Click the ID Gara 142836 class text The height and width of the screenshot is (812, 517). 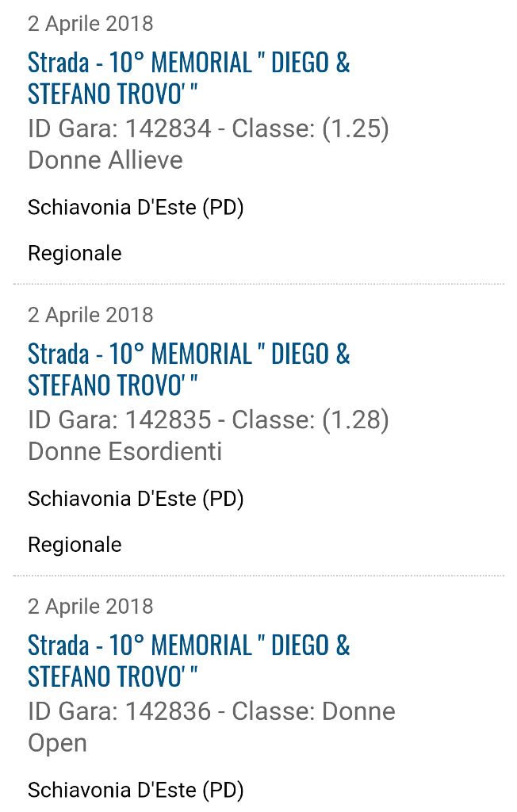click(212, 727)
